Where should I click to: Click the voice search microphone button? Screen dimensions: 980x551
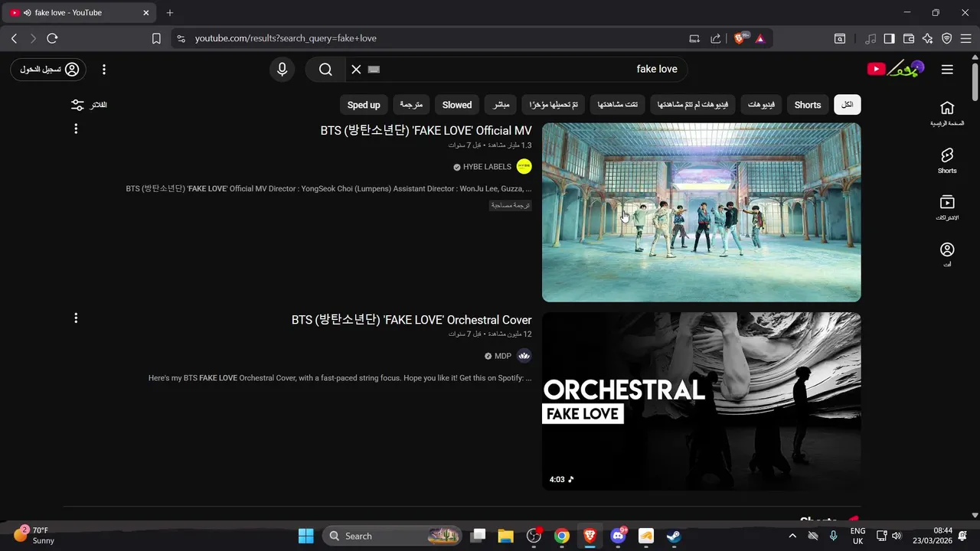(283, 70)
